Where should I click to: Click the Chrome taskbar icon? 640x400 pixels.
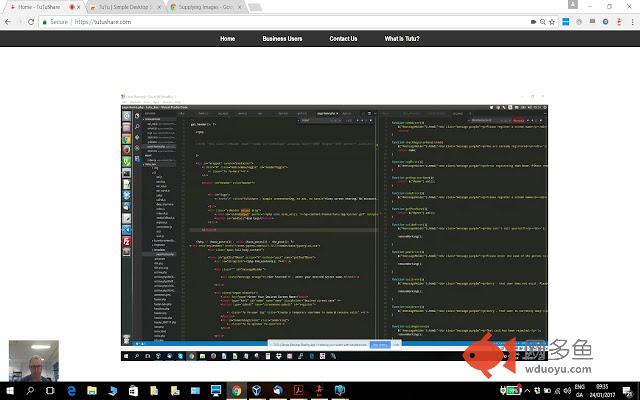coord(236,391)
